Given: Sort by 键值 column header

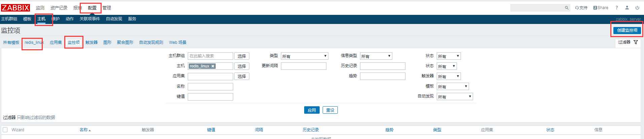Looking at the screenshot, I should coord(211,130).
